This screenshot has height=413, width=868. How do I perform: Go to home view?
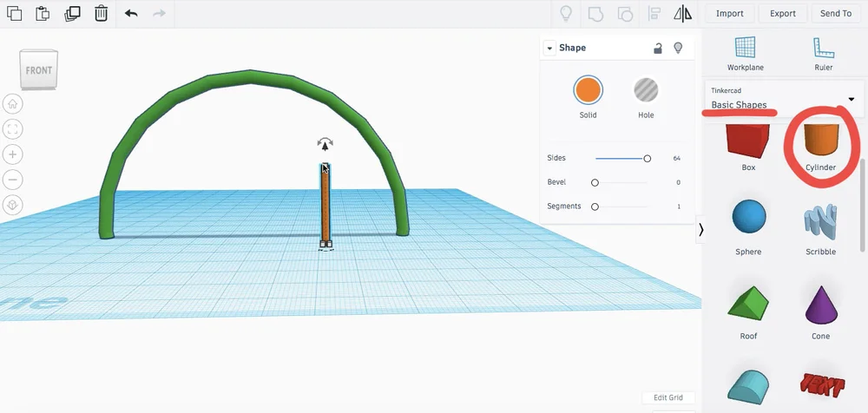click(13, 104)
